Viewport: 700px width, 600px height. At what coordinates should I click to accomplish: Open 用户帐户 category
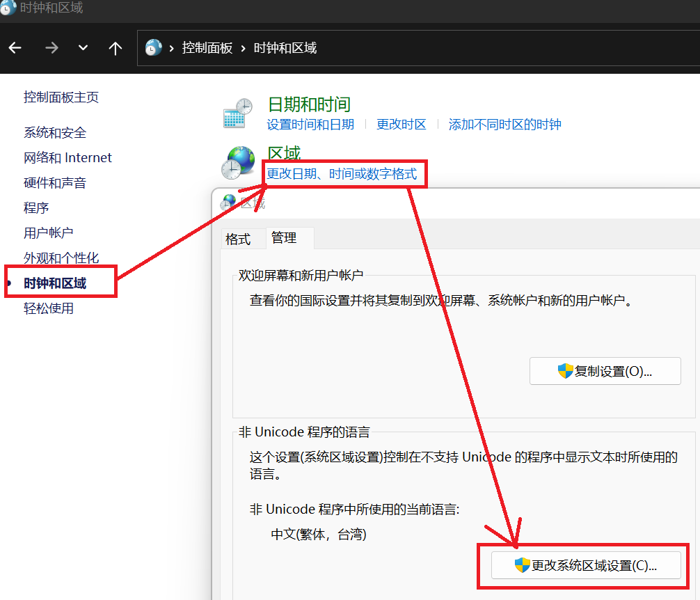coord(49,232)
